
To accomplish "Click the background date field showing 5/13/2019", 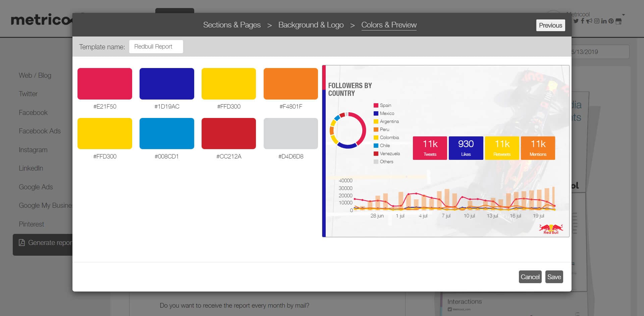I will tap(600, 52).
